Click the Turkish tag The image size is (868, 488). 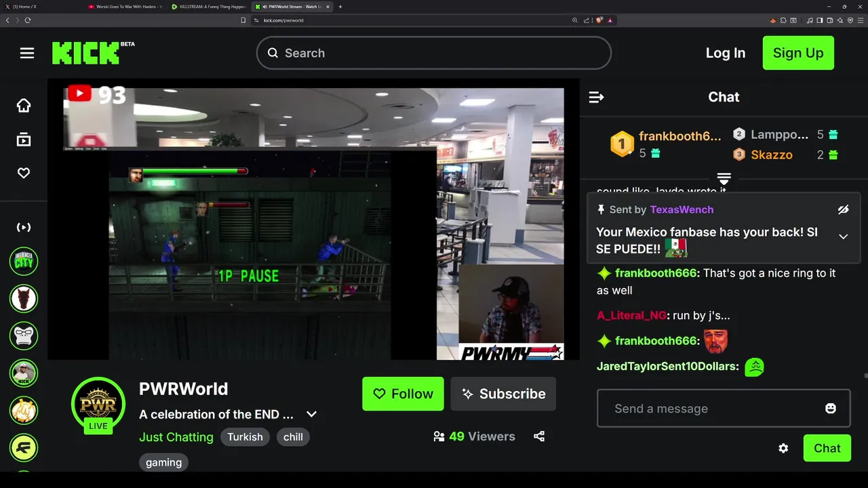245,437
